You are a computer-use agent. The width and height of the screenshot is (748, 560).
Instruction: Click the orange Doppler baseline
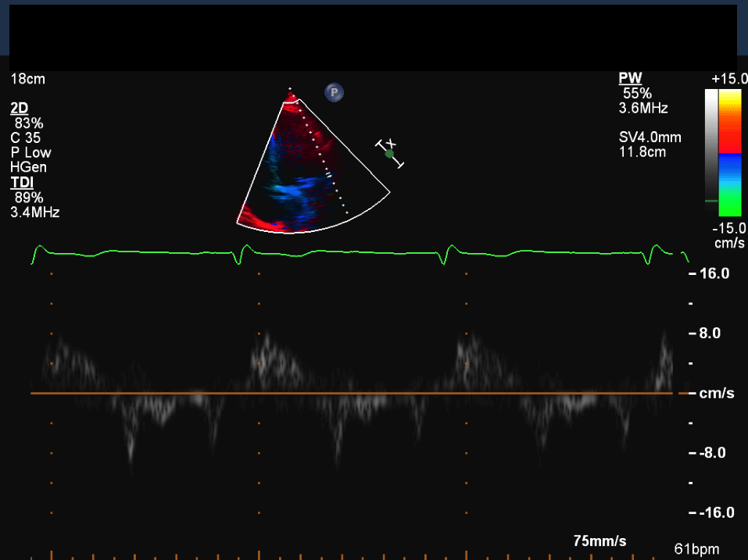[352, 393]
